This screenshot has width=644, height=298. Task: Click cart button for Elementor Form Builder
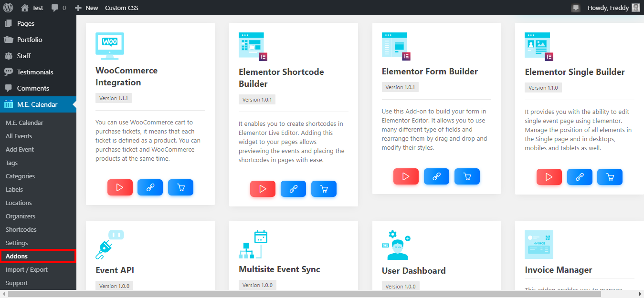467,176
